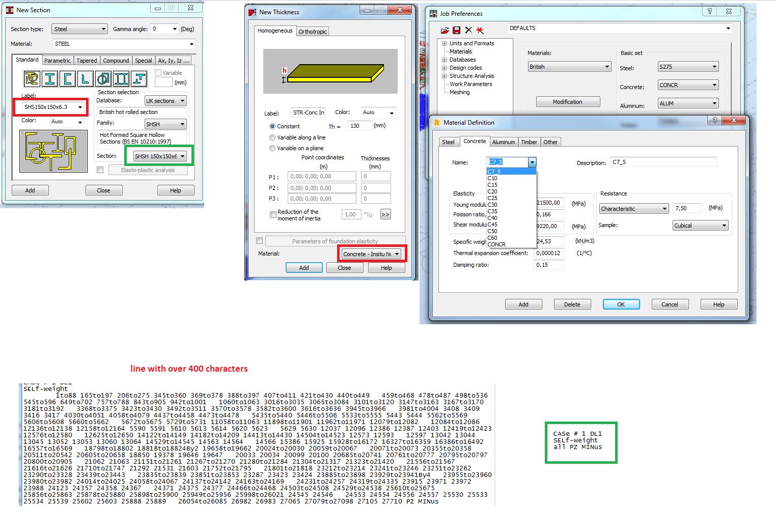Select the T-section shape icon
The height and width of the screenshot is (532, 776).
[x=138, y=78]
